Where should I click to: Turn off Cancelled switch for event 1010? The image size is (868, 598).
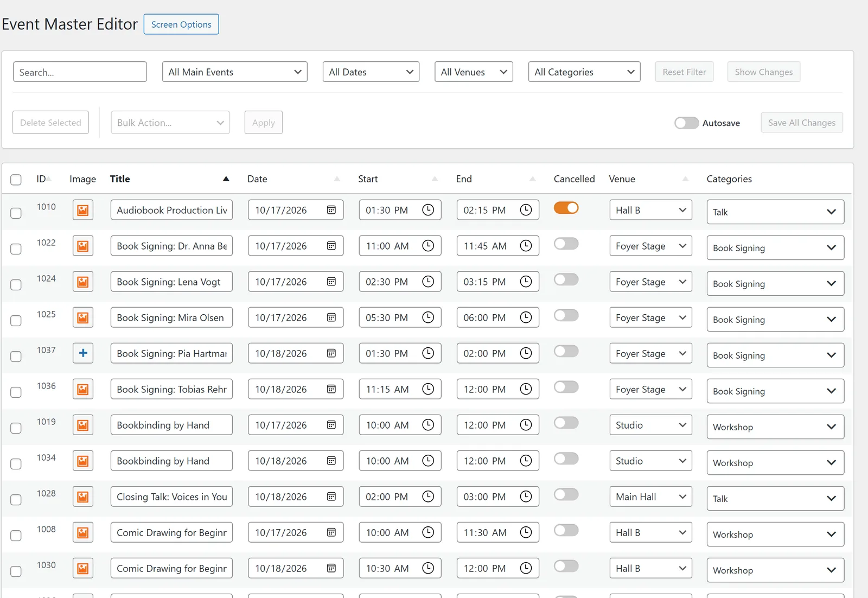tap(566, 208)
